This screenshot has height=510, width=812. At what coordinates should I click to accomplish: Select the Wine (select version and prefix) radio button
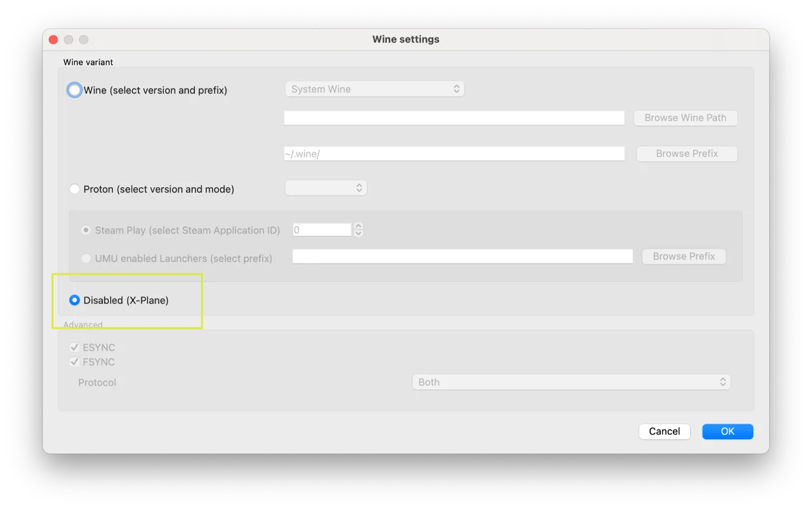[x=74, y=90]
